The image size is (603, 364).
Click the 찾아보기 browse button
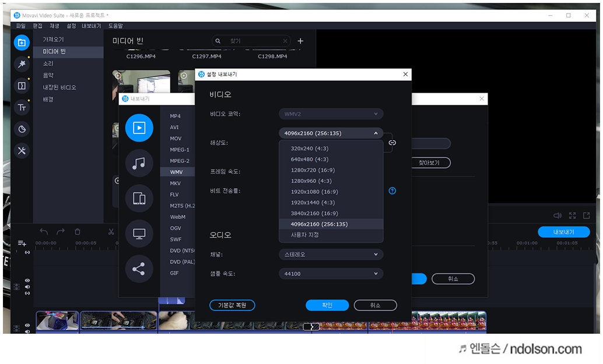tap(429, 163)
